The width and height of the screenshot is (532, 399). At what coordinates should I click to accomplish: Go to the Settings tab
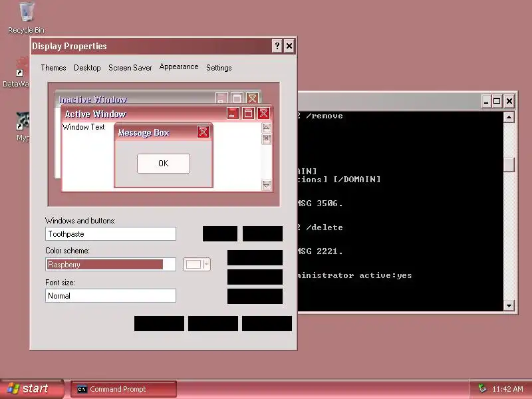(x=219, y=68)
